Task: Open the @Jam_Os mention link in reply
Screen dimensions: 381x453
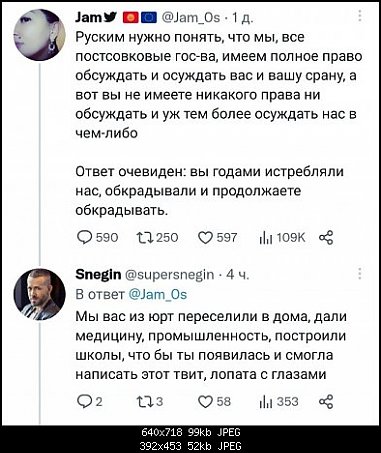Action: (158, 295)
